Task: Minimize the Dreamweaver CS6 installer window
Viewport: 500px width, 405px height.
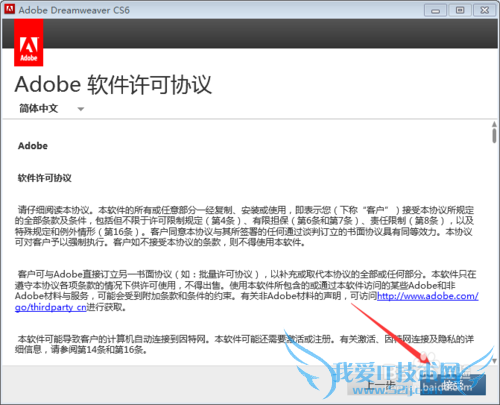Action: [435, 10]
